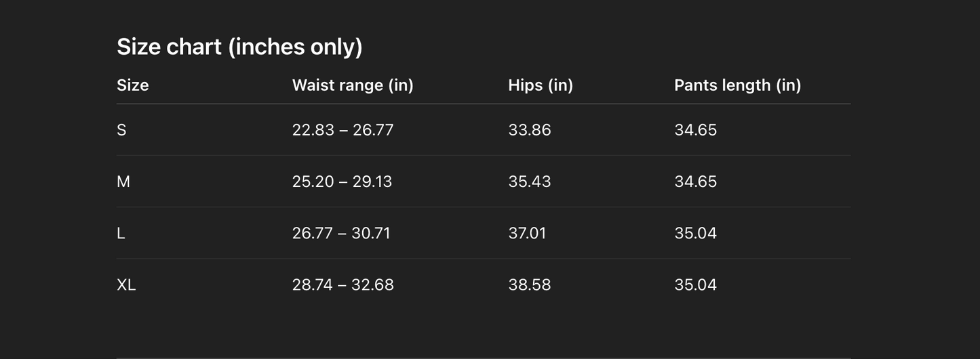Screen dimensions: 980x359
Task: Click the hips value 33.86
Action: [x=530, y=130]
